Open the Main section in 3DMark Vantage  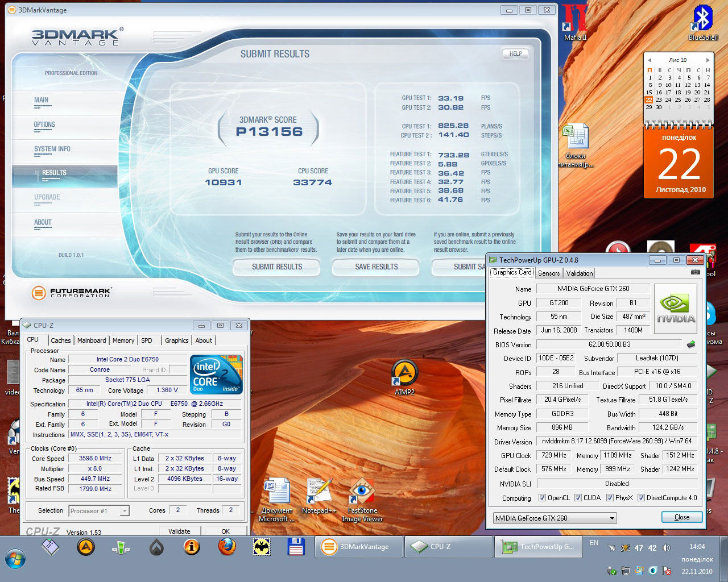pyautogui.click(x=42, y=100)
